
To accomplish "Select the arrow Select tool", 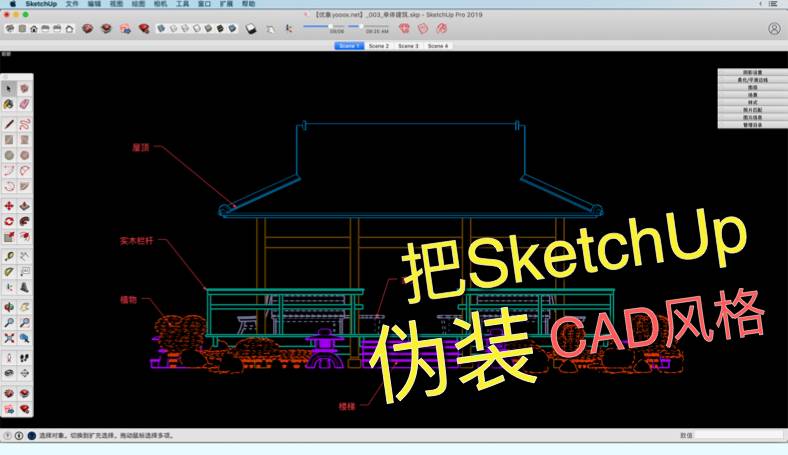I will 10,89.
